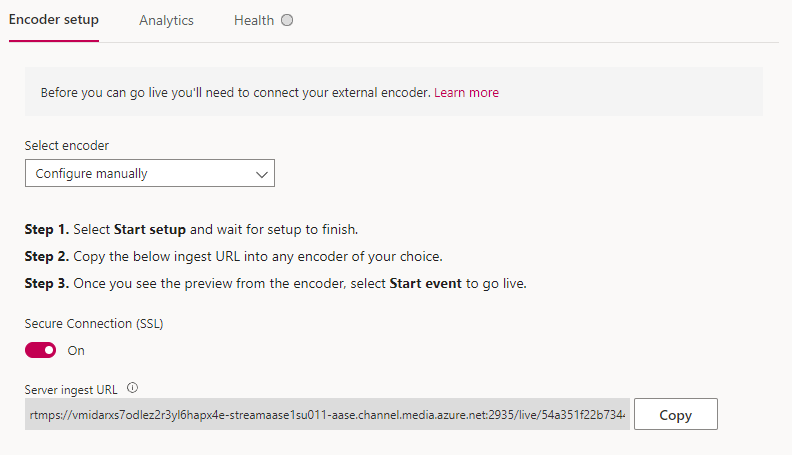Click the On label beside SSL switch
Screen dimensions: 792x455
click(x=76, y=350)
